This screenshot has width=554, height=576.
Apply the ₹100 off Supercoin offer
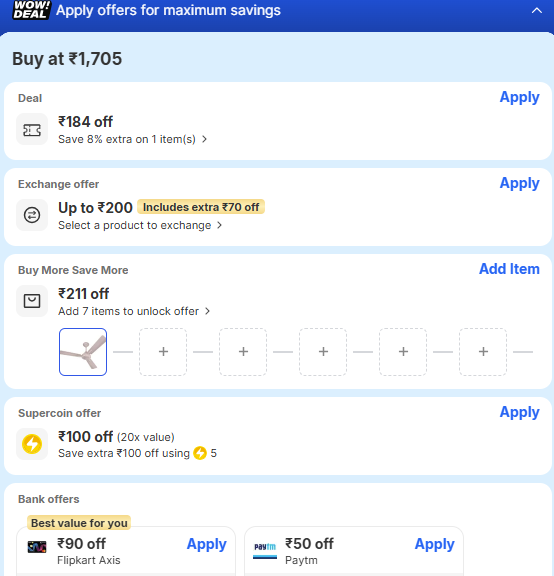click(519, 412)
